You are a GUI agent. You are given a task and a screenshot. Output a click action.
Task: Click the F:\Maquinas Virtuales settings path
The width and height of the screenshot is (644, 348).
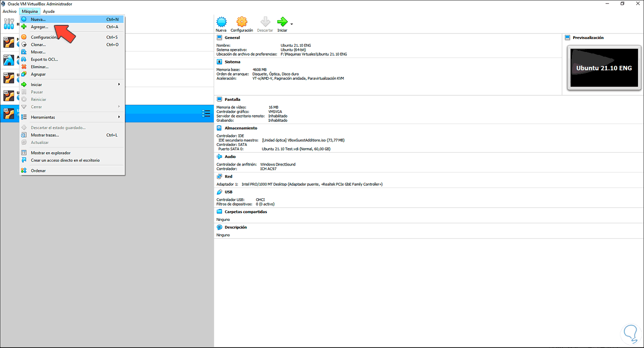click(313, 54)
